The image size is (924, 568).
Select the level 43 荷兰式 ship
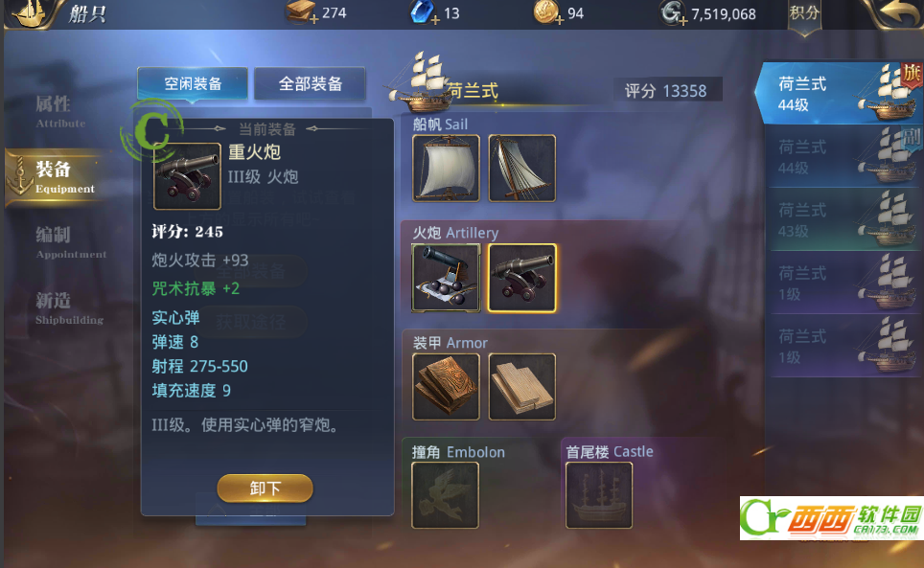843,219
